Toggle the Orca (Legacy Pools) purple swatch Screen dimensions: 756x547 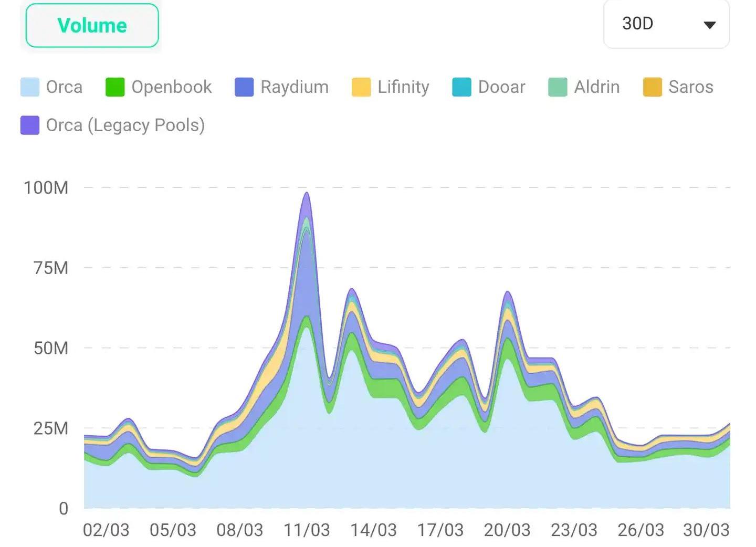(30, 125)
